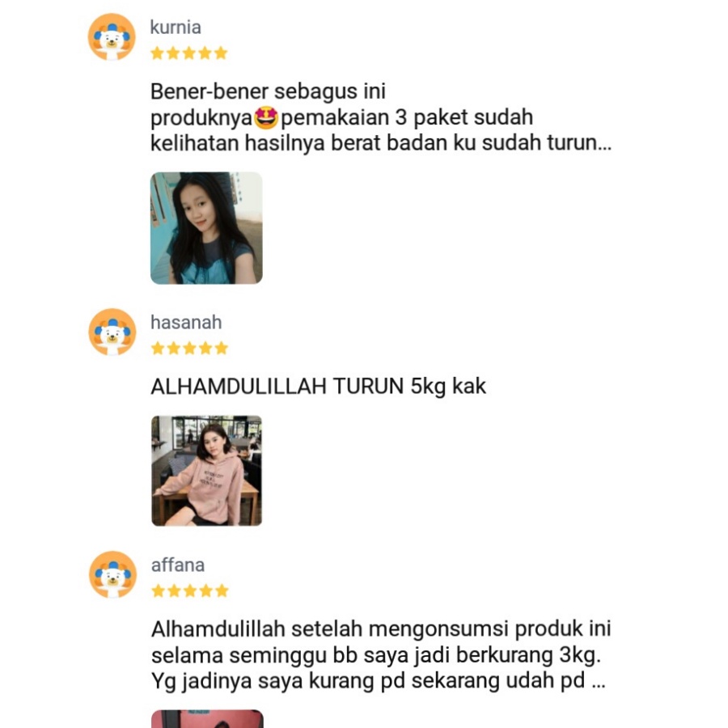Tap kurnia's five-star rating
Viewport: 728px width, 728px height.
click(189, 53)
